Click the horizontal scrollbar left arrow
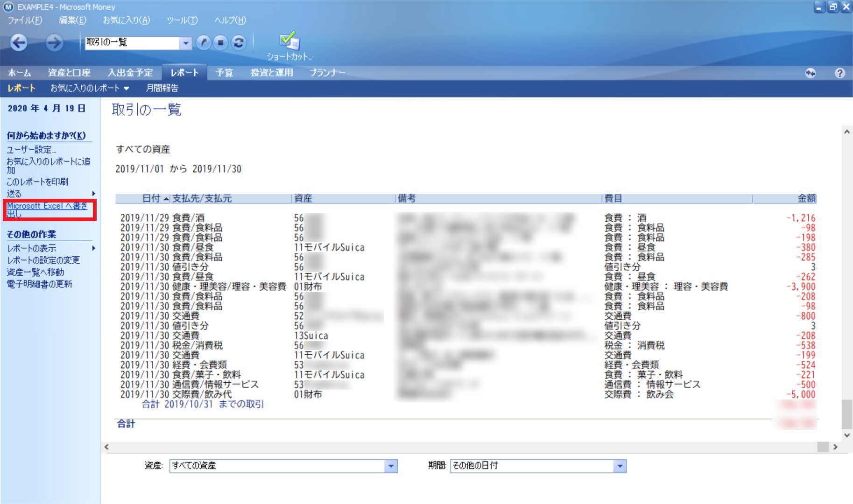The height and width of the screenshot is (504, 853). coord(107,447)
